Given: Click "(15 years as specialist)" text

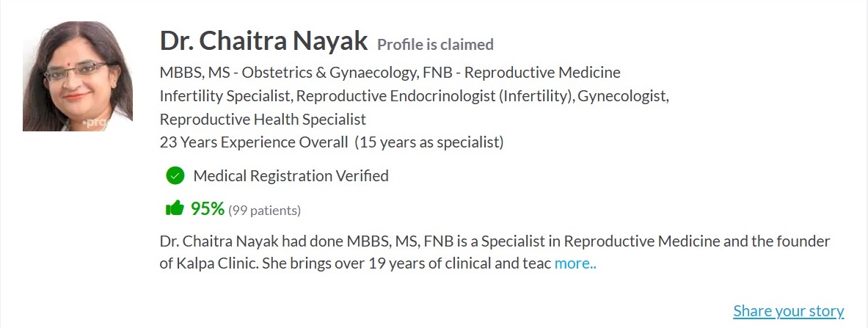Looking at the screenshot, I should pos(429,142).
